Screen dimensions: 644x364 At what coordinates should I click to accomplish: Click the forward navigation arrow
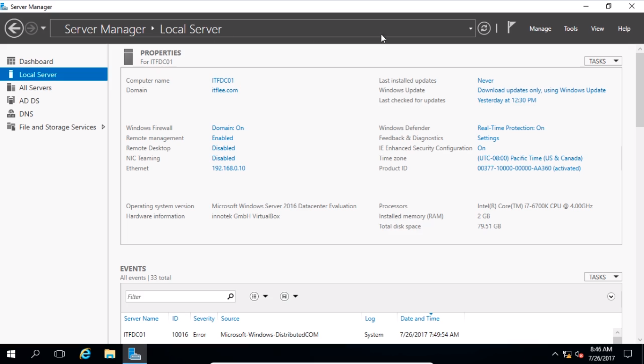tap(31, 28)
